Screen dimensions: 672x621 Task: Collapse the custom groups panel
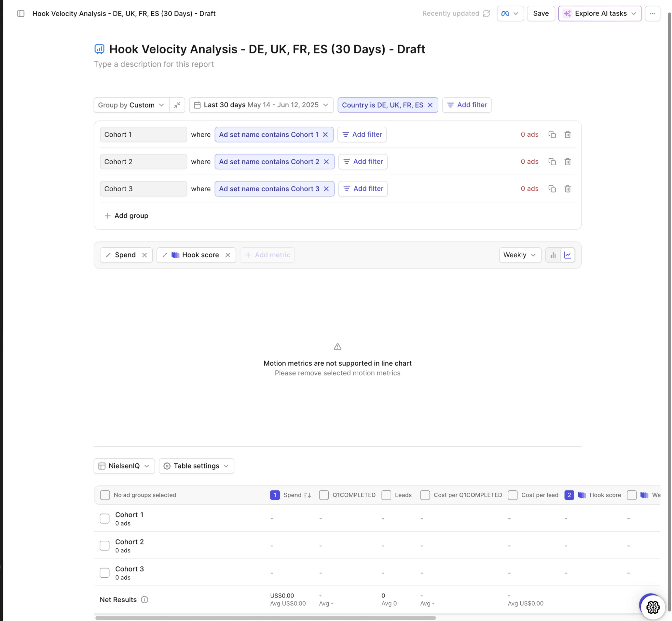(x=177, y=105)
